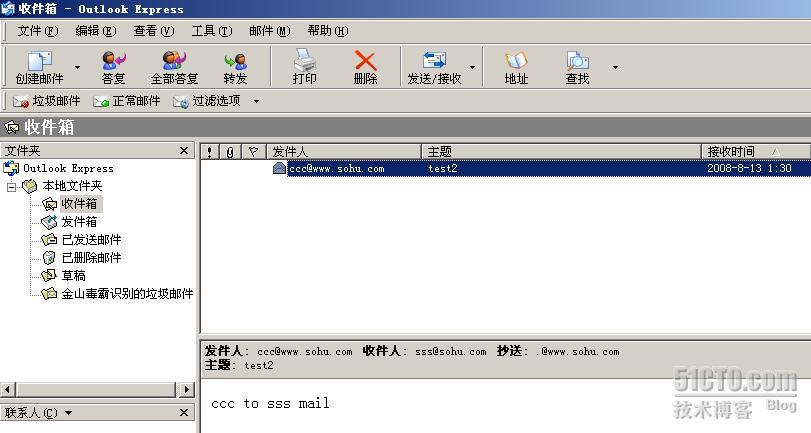Screen dimensions: 811x433
Task: Click the Print (打印) toolbar icon
Action: pos(304,61)
